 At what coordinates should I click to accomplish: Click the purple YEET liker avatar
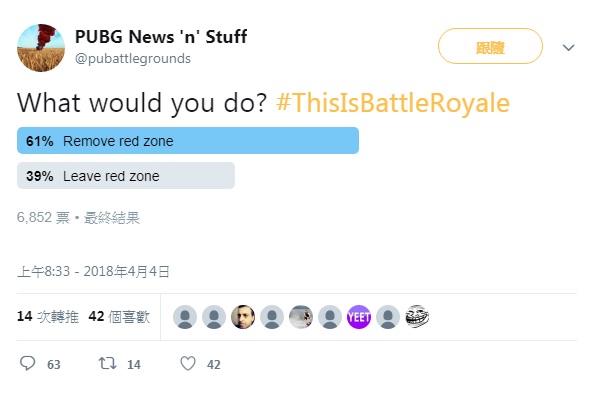point(359,317)
